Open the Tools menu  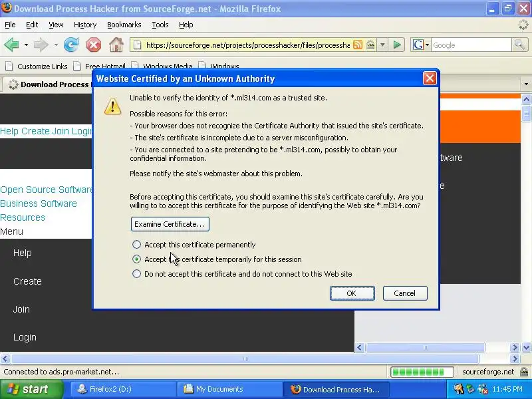[x=160, y=25]
